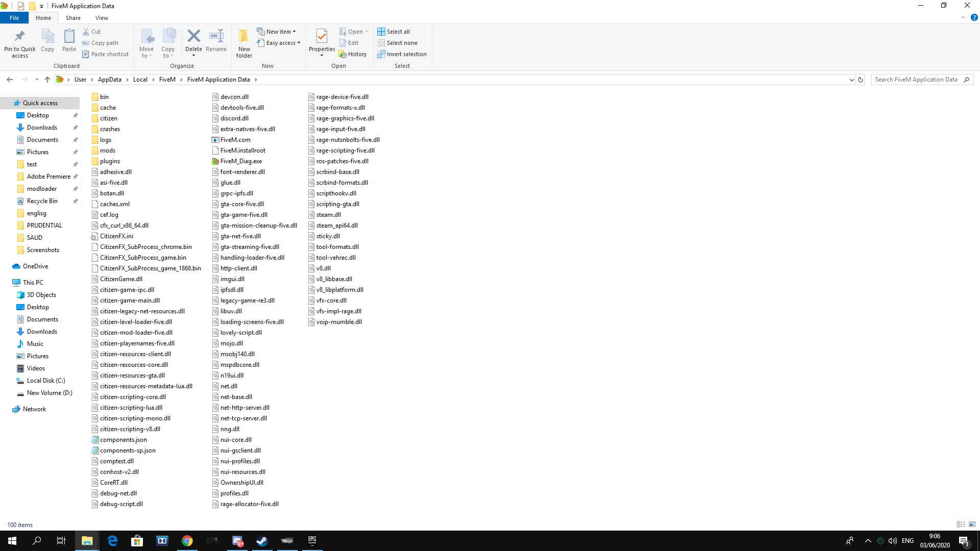Click Select all in the ribbon

click(394, 31)
